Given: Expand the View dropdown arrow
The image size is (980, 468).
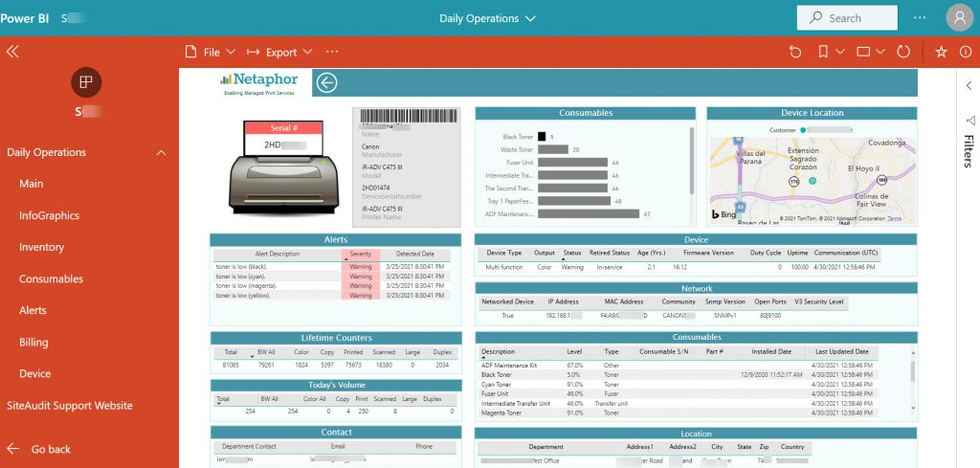Looking at the screenshot, I should point(880,52).
